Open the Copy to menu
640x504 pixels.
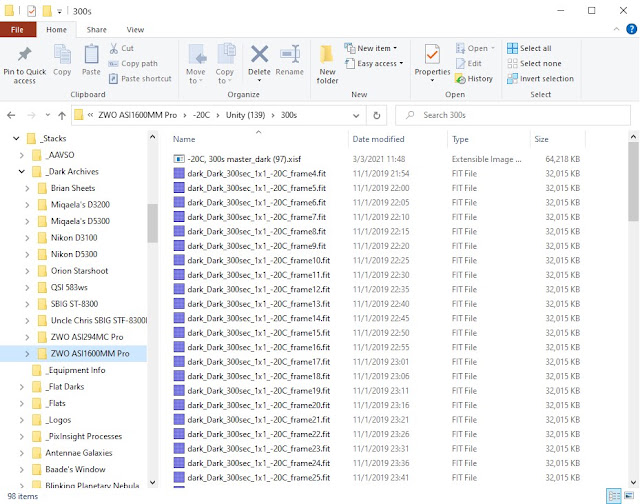[224, 64]
